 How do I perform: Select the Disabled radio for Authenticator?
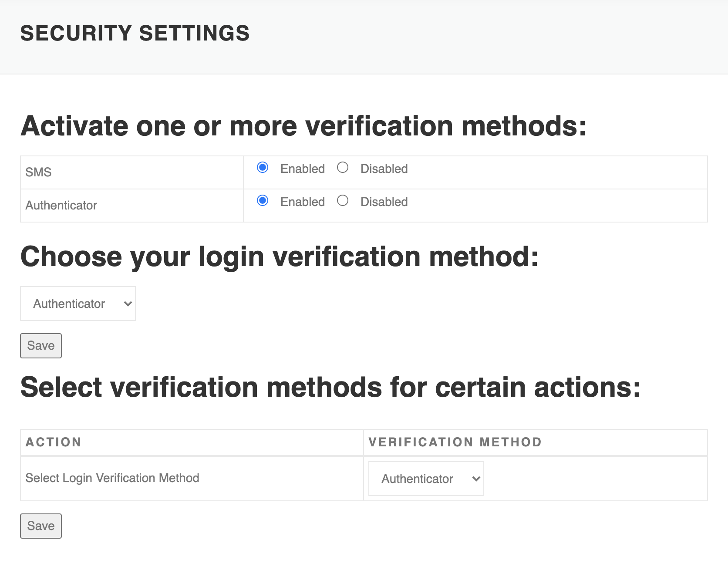pyautogui.click(x=343, y=201)
